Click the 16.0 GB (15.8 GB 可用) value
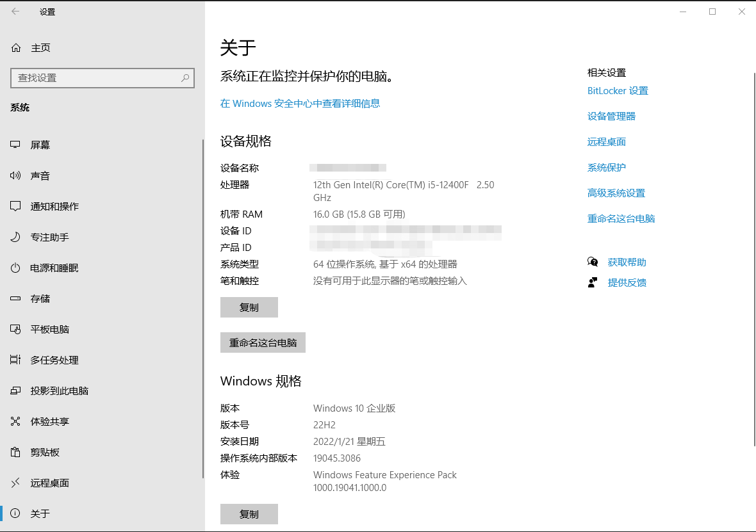This screenshot has height=532, width=756. coord(359,214)
